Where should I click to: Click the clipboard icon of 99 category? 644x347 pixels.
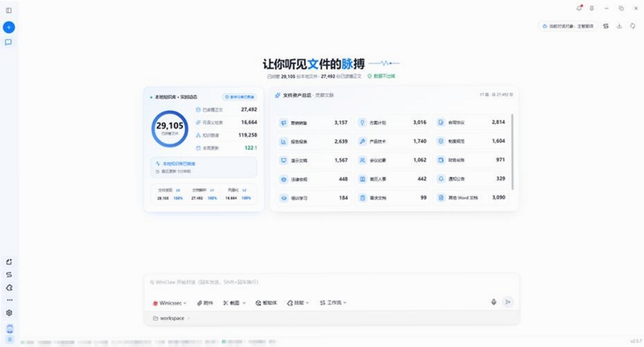(362, 198)
